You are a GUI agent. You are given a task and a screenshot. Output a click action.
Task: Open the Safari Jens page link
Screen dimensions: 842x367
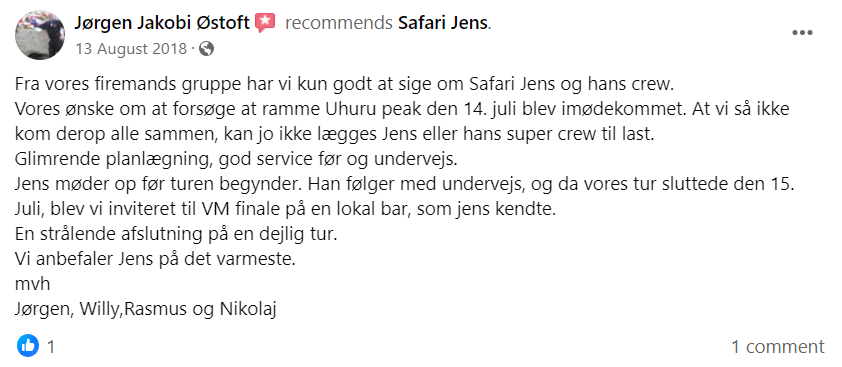(x=444, y=23)
